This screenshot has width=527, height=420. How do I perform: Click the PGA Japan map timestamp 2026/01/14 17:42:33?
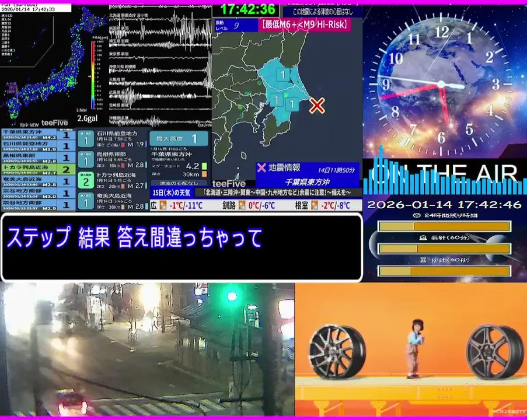click(28, 9)
